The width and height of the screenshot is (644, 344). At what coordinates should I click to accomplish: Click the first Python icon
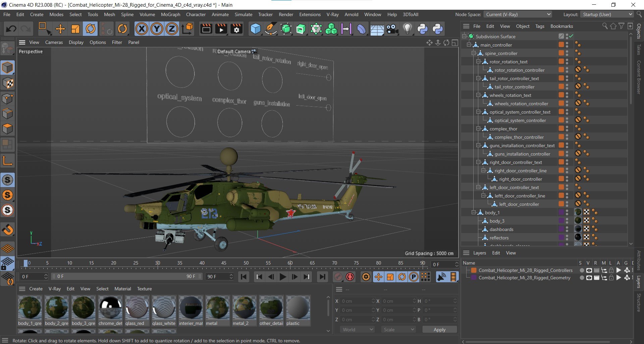pyautogui.click(x=423, y=29)
